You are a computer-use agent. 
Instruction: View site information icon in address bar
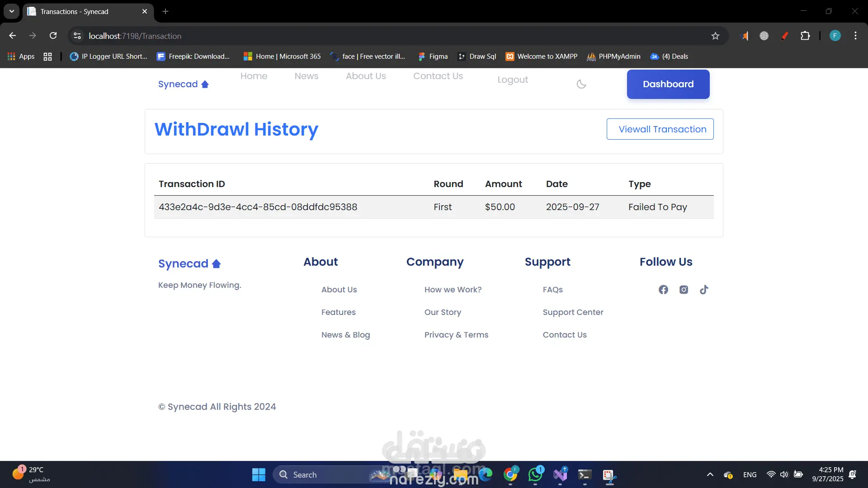[x=77, y=36]
